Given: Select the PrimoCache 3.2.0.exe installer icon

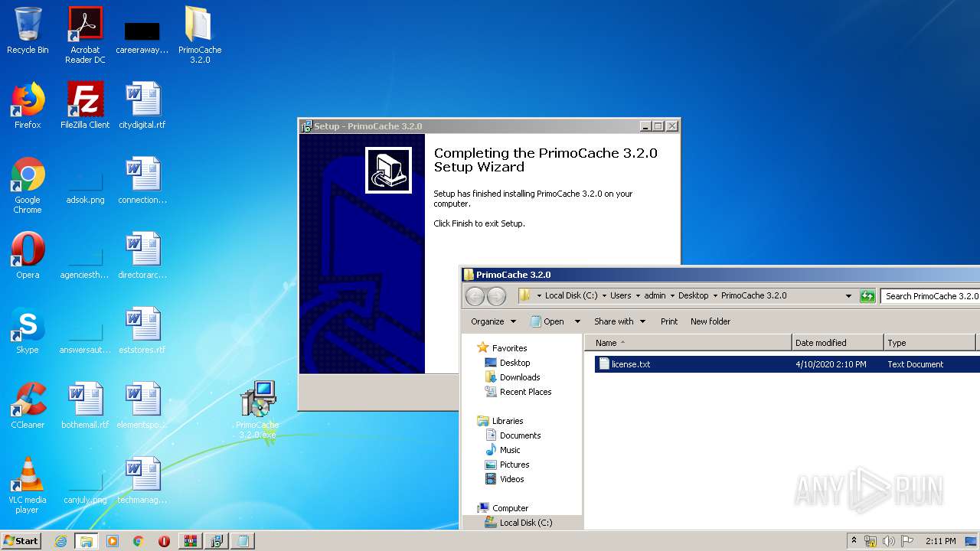Looking at the screenshot, I should (257, 411).
